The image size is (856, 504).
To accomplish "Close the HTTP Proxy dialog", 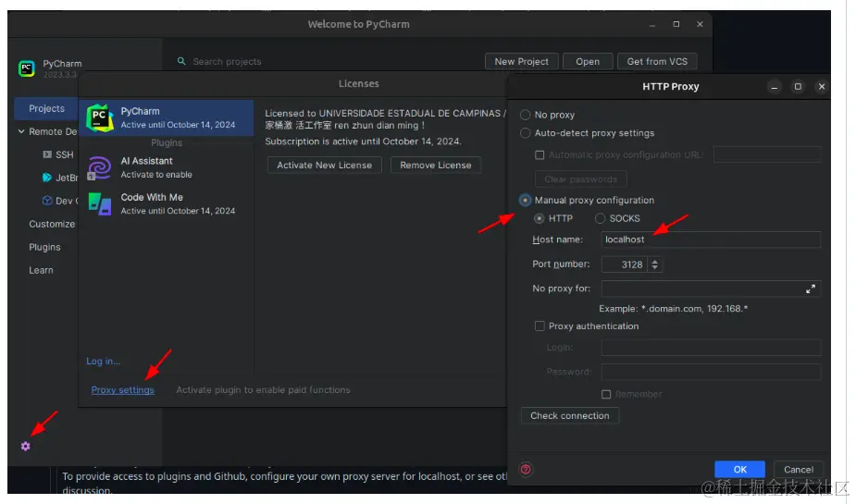I will 821,87.
